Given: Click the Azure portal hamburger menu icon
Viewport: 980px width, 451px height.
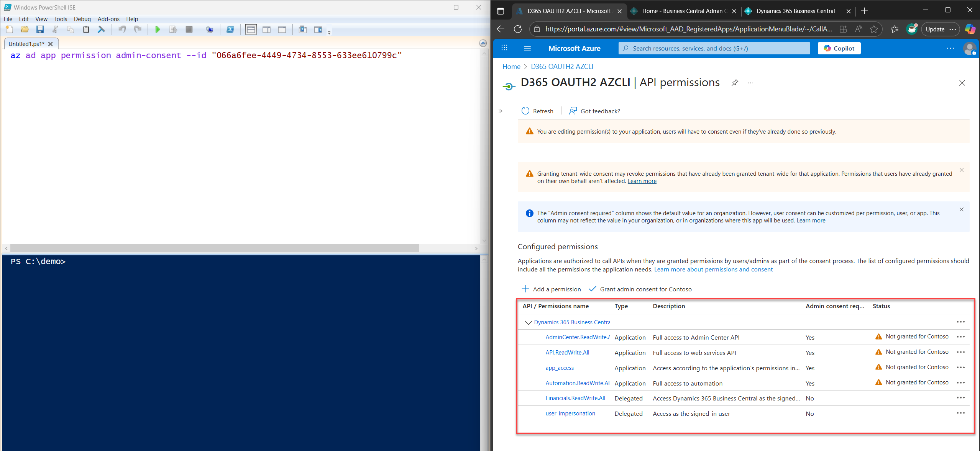Looking at the screenshot, I should tap(527, 48).
